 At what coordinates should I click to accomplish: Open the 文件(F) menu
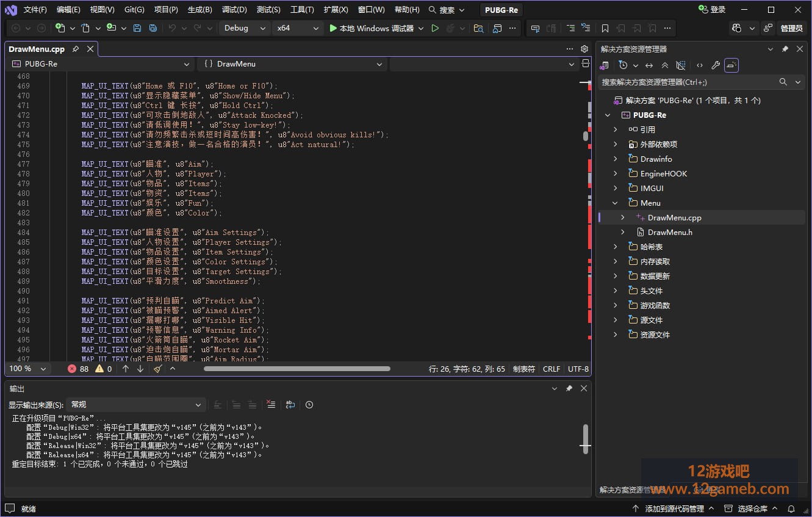point(35,10)
